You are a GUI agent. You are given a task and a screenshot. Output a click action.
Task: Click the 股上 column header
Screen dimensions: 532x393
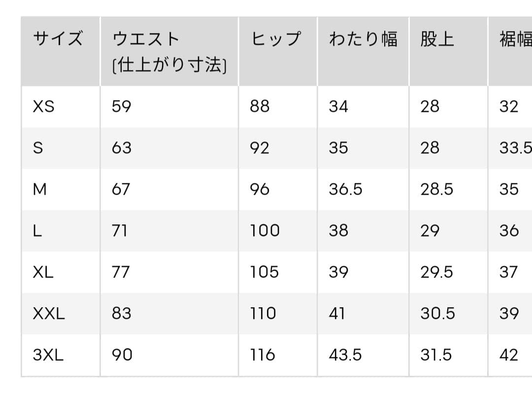click(x=437, y=38)
